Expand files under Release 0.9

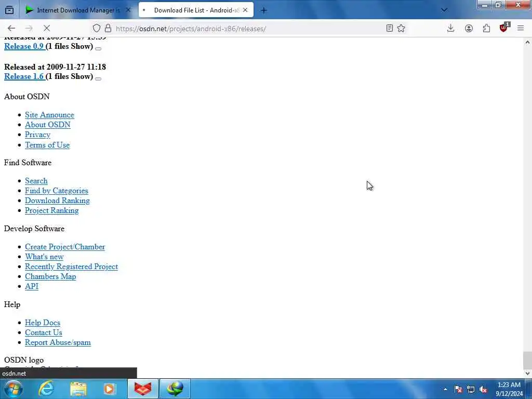[98, 48]
